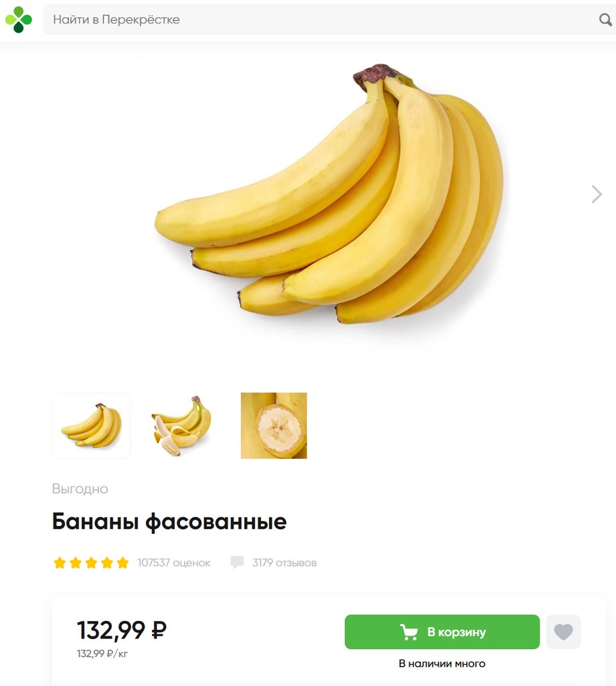Click the fifth rating star
The image size is (616, 686).
pos(123,563)
